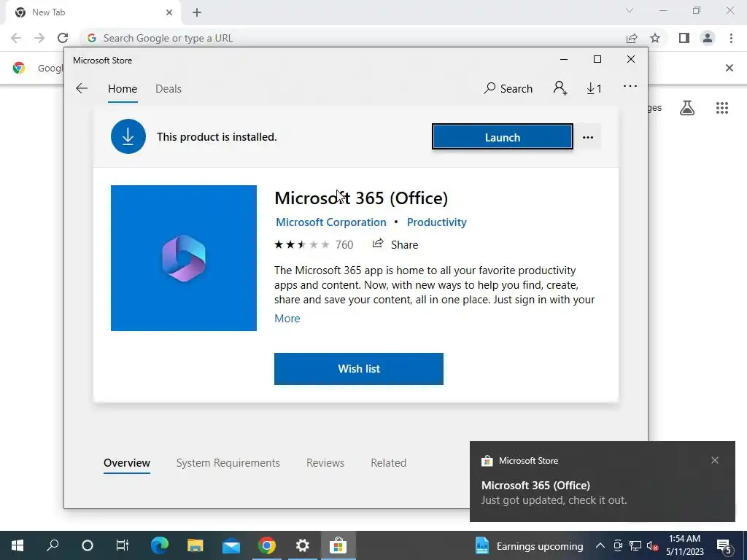This screenshot has width=747, height=560.
Task: Open Chrome tab search chevron
Action: click(x=630, y=10)
